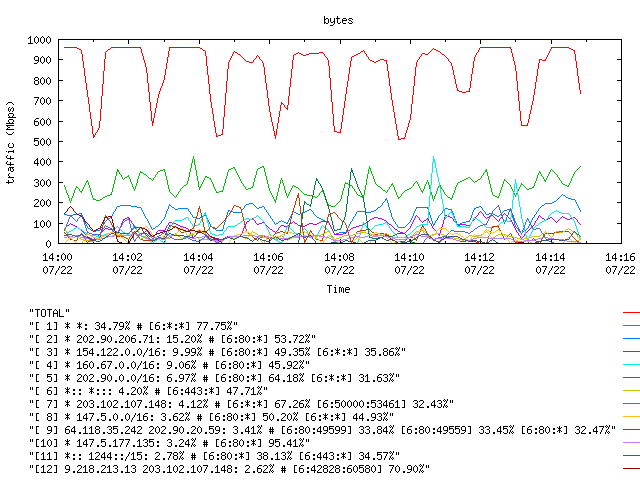Click "[6:80:*] 95.41%" in entry [10]
640x480 pixels.
point(259,443)
